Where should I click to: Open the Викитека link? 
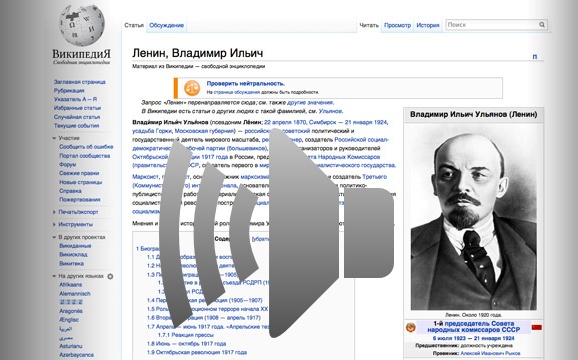tap(71, 263)
